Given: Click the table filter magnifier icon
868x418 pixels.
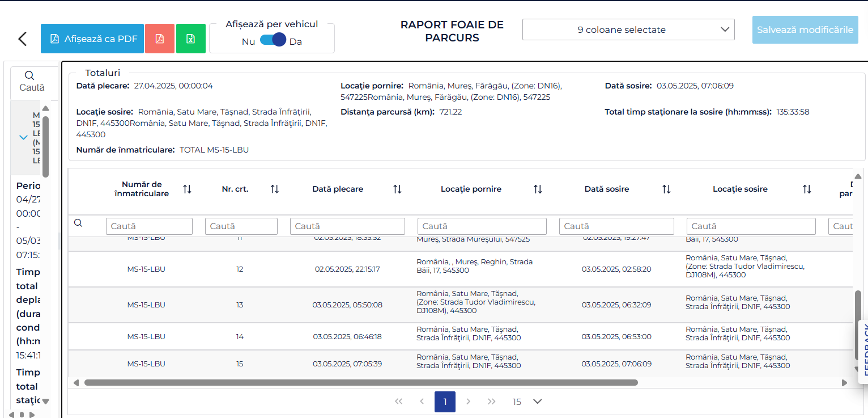Looking at the screenshot, I should click(78, 223).
